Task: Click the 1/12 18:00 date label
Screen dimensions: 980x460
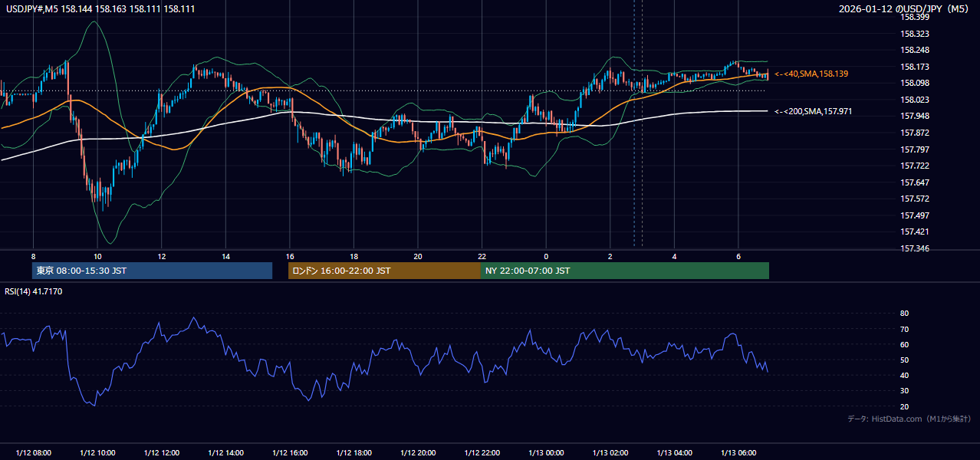Action: 354,452
